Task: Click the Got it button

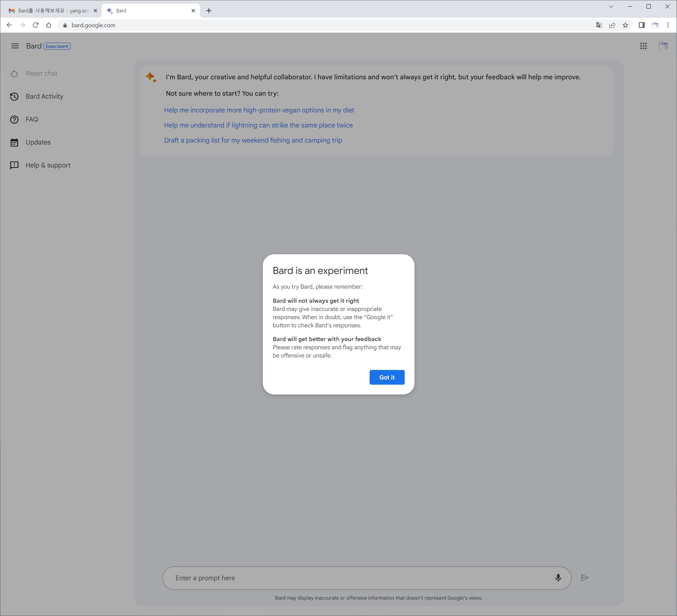Action: (x=387, y=377)
